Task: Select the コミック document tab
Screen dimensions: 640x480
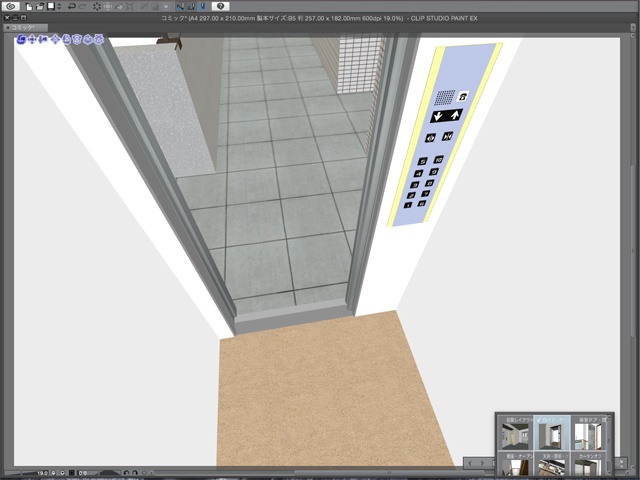Action: (x=25, y=27)
